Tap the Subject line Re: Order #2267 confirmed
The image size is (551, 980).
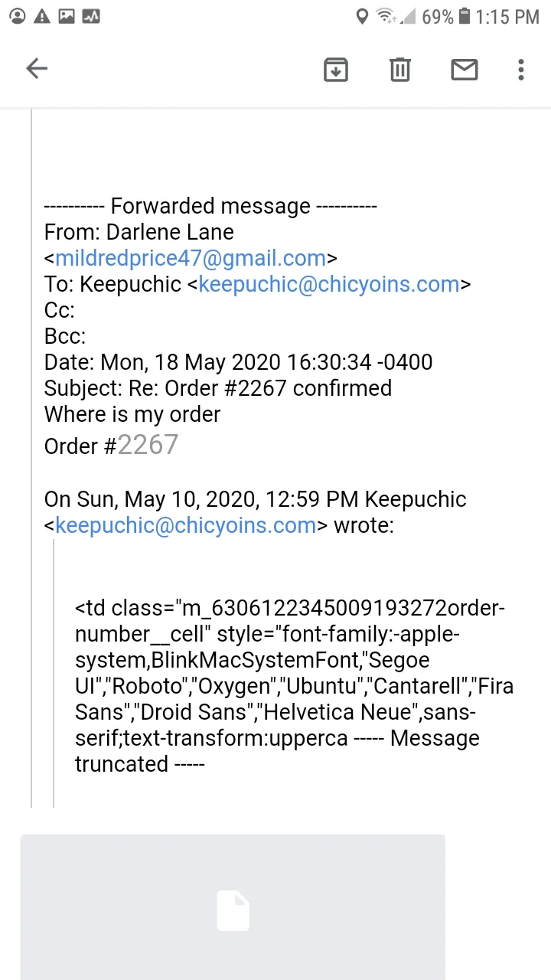click(218, 388)
